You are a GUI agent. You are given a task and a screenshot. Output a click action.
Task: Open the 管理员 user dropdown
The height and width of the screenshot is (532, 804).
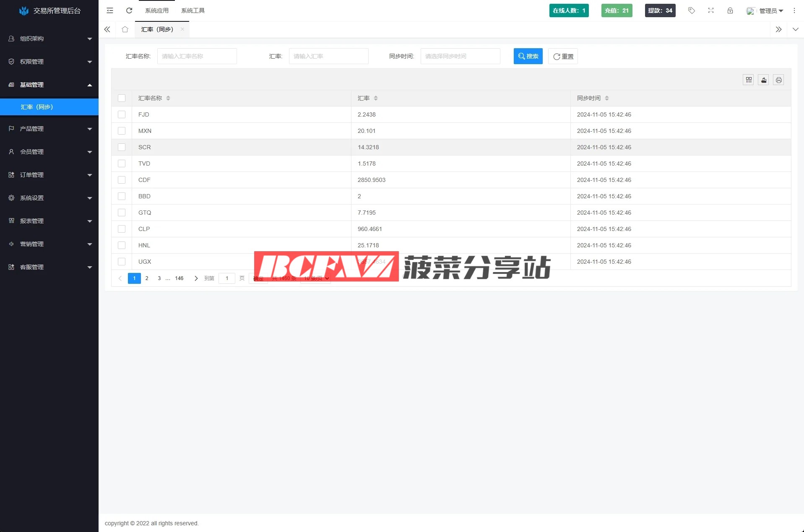click(x=766, y=11)
